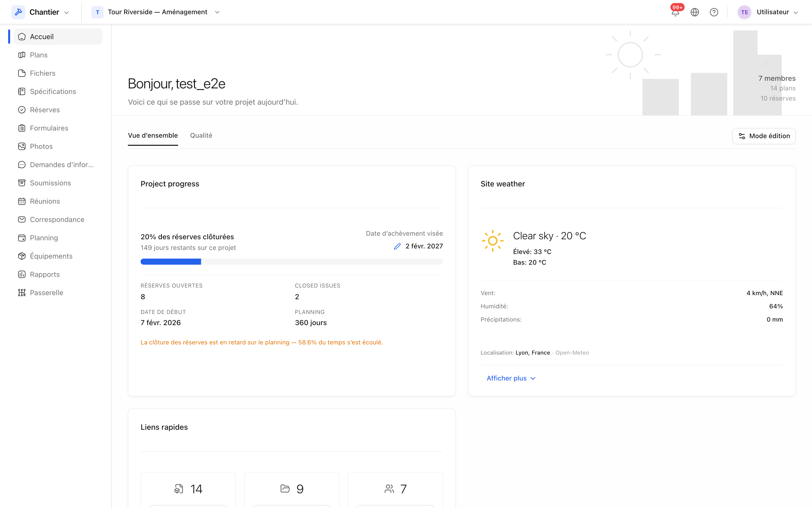Click the 'Lyon, France' location text
812x508 pixels.
(533, 353)
